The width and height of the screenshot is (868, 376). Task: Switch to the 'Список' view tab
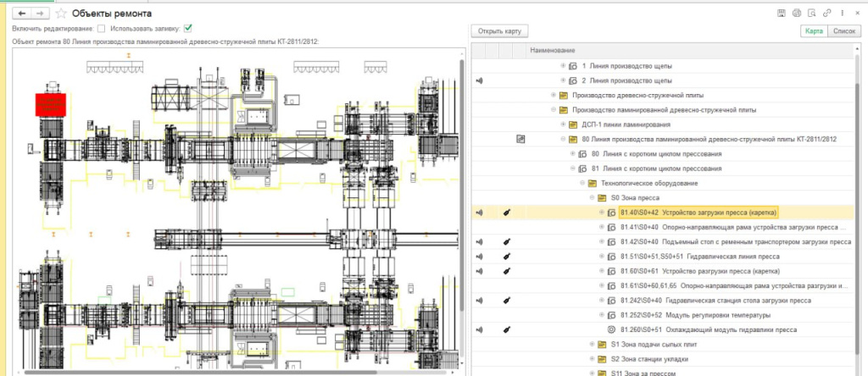coord(844,30)
